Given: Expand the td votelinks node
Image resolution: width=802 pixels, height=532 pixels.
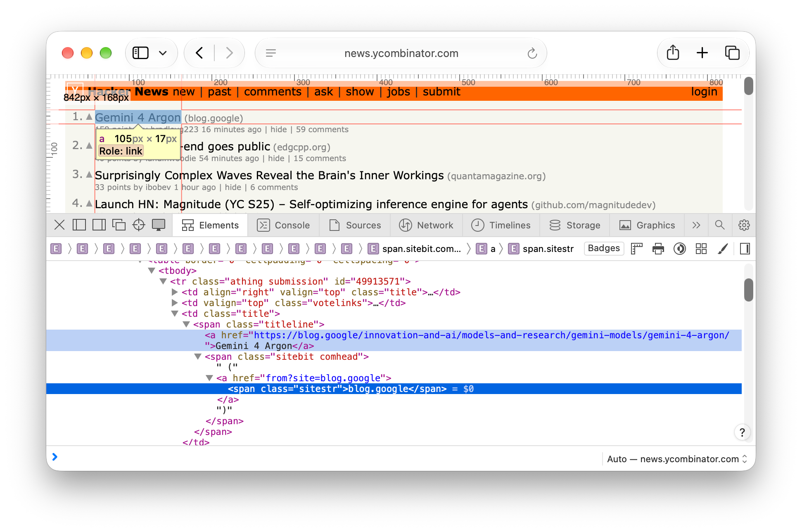Looking at the screenshot, I should pos(175,303).
